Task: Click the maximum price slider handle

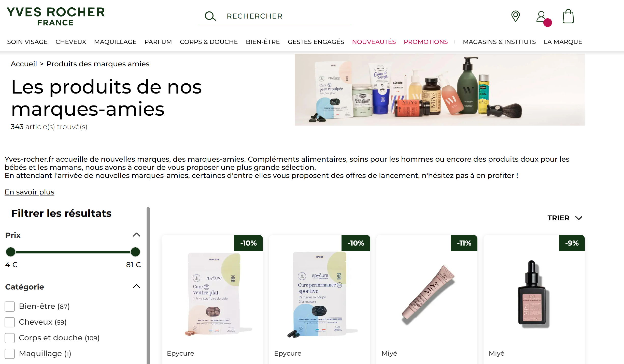Action: tap(135, 252)
